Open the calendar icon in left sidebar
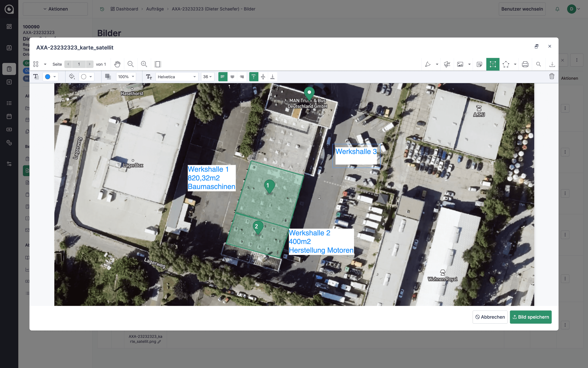 (9, 116)
